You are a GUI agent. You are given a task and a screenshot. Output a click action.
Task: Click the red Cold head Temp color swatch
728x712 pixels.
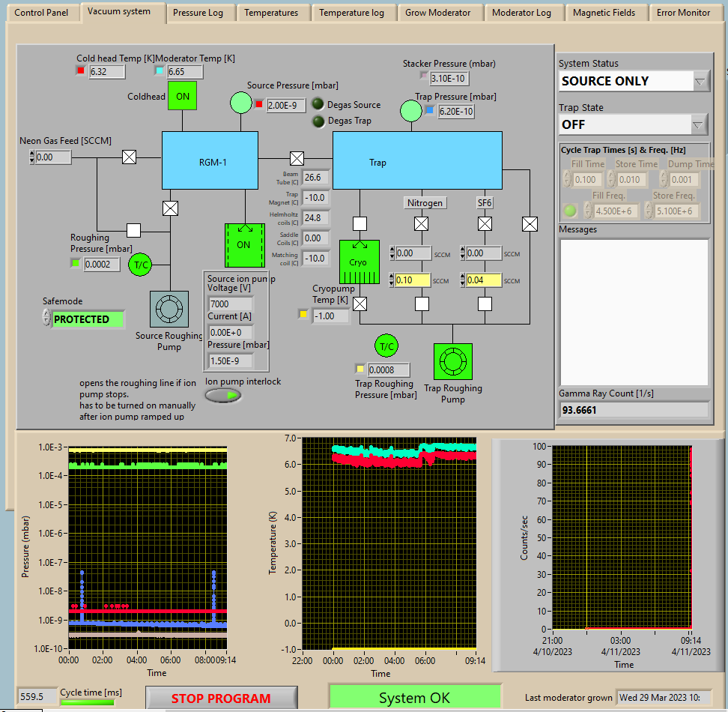point(81,71)
